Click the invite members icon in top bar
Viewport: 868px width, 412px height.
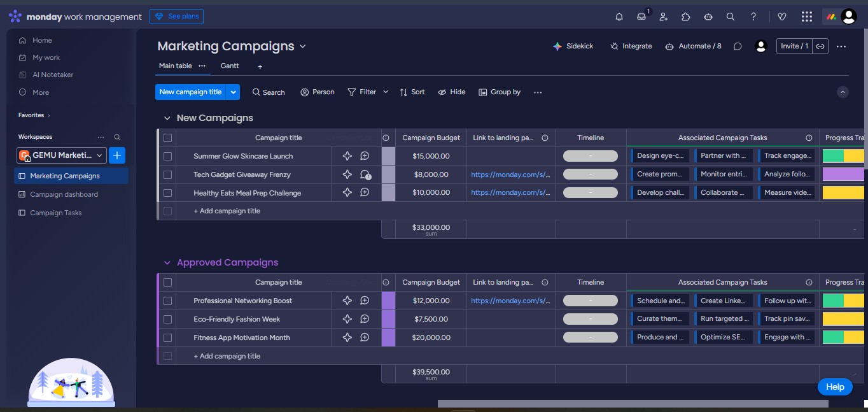pyautogui.click(x=664, y=17)
